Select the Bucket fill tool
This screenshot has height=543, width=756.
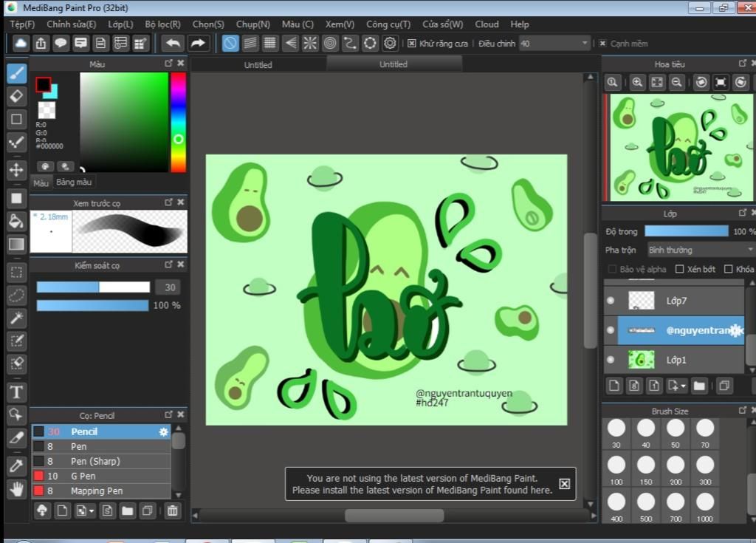click(x=16, y=221)
